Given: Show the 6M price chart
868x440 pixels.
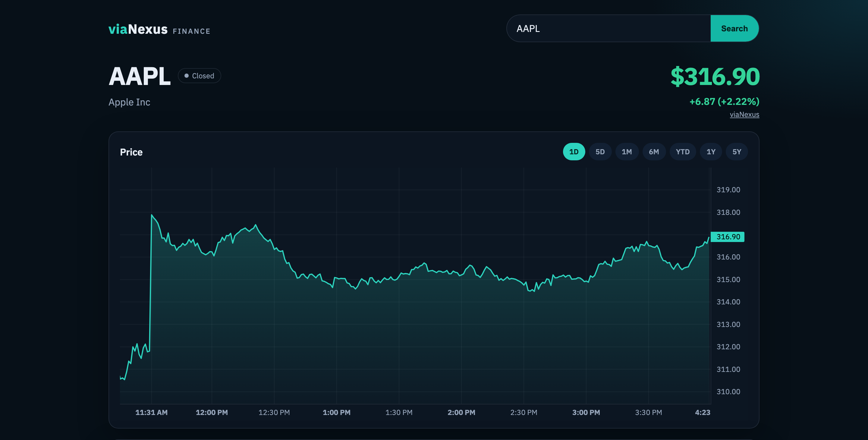Looking at the screenshot, I should point(654,152).
